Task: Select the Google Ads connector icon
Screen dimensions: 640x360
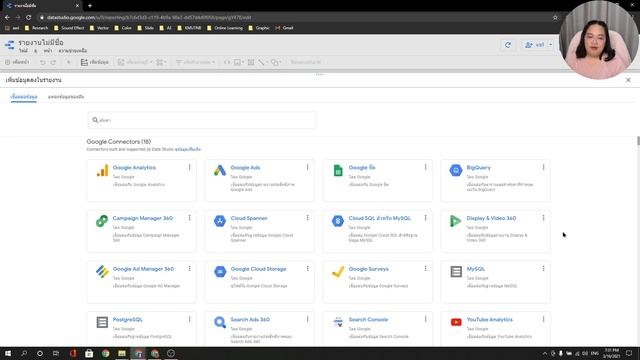Action: pos(220,170)
